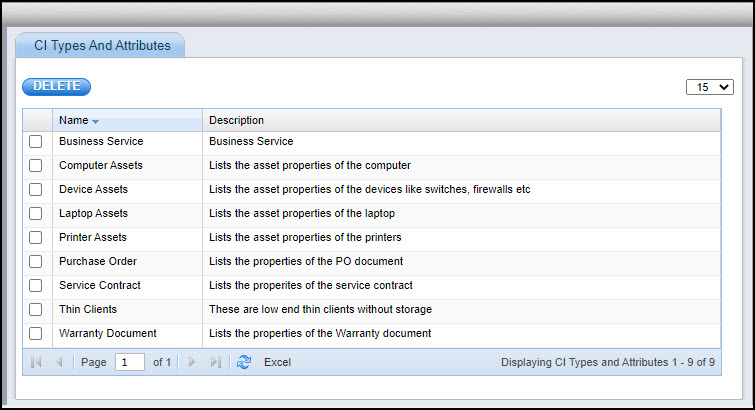Open the Thin Clients entry

(x=88, y=309)
